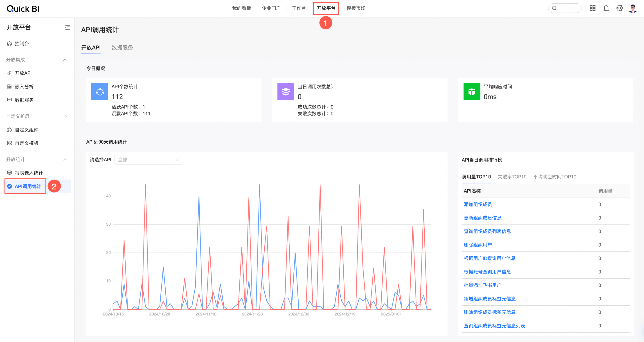
Task: Click the user avatar in top right
Action: (633, 9)
